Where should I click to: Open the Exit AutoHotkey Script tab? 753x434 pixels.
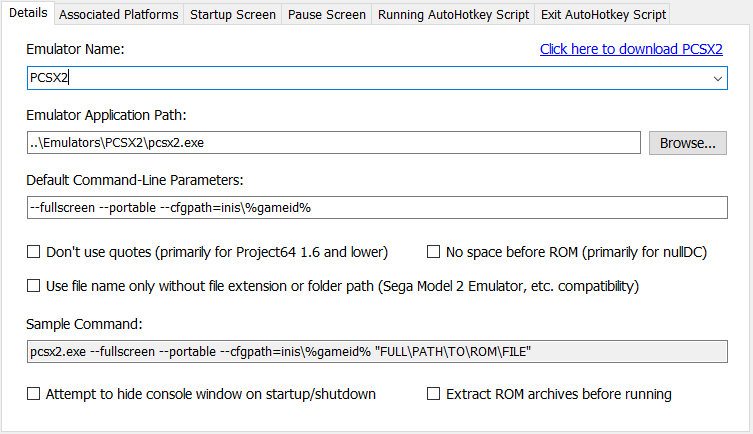point(603,15)
